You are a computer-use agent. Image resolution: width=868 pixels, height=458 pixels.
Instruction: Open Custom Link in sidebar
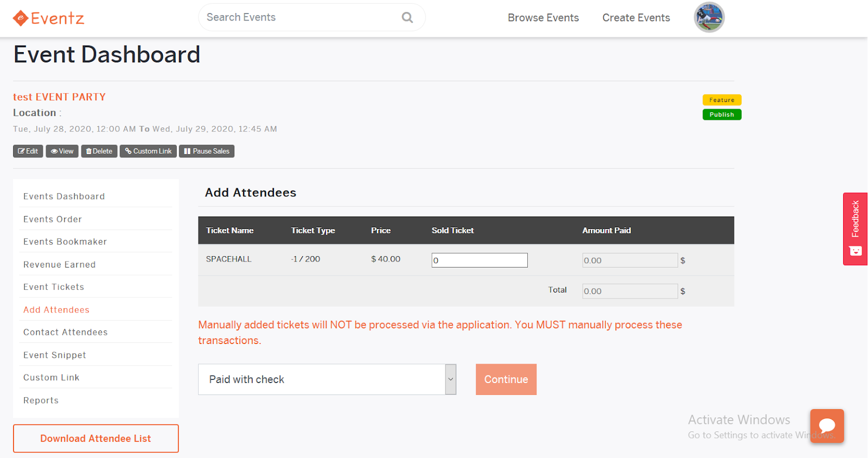pos(52,377)
